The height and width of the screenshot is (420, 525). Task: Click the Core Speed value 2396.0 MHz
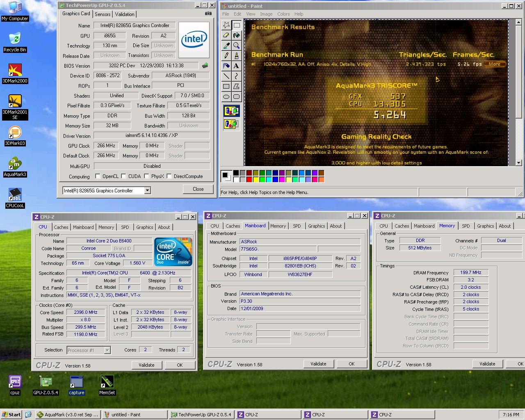pyautogui.click(x=86, y=312)
